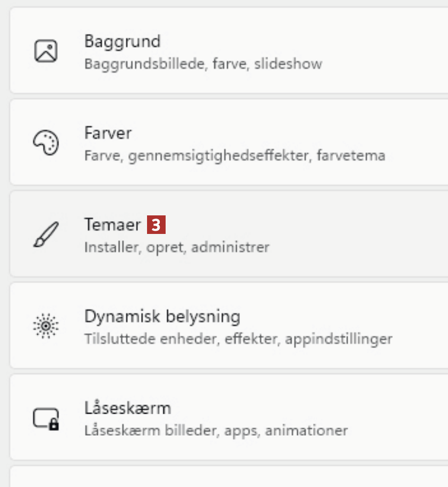
Task: Select the Temaer heading text
Action: (x=112, y=224)
